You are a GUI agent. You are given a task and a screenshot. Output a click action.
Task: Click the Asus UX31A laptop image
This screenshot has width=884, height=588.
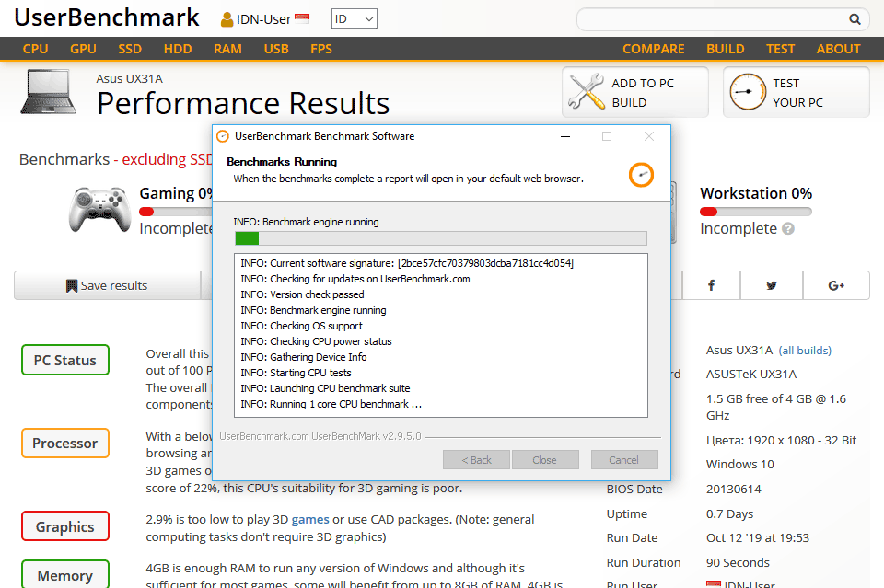pos(49,92)
